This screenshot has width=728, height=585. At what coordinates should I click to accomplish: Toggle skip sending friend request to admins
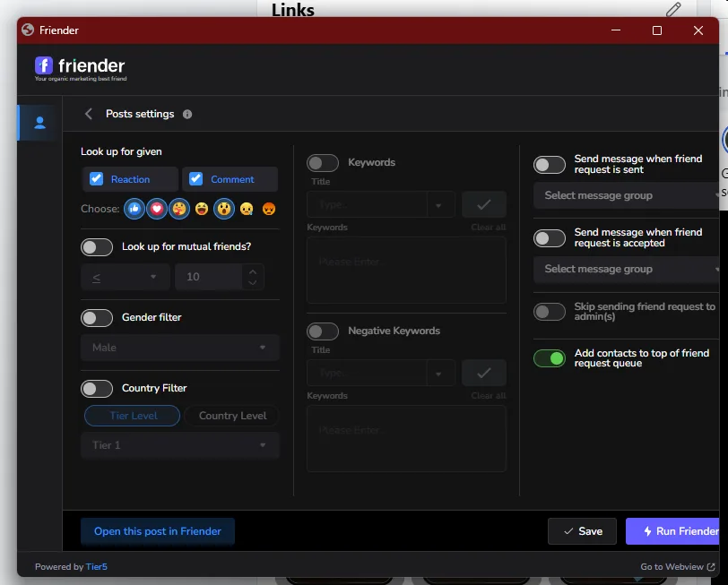tap(550, 312)
